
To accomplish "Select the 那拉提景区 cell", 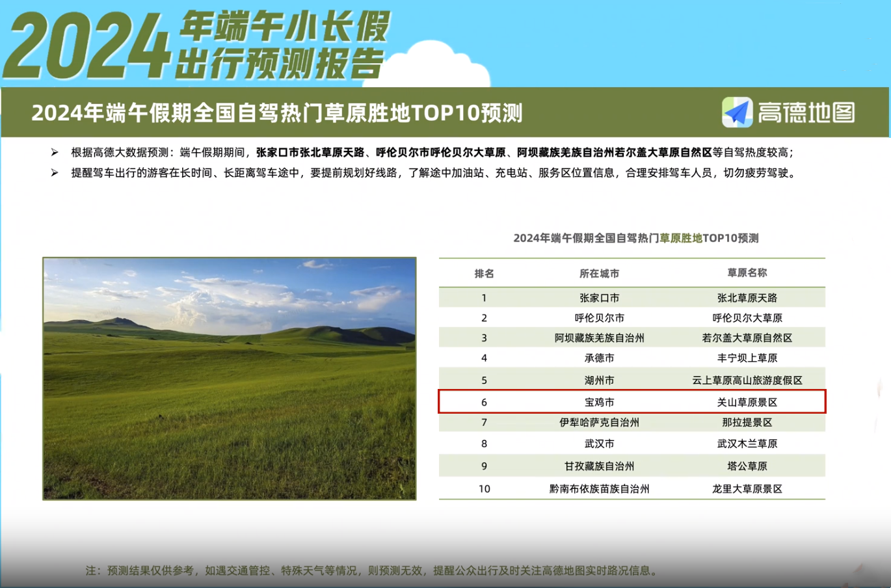I will pos(747,423).
